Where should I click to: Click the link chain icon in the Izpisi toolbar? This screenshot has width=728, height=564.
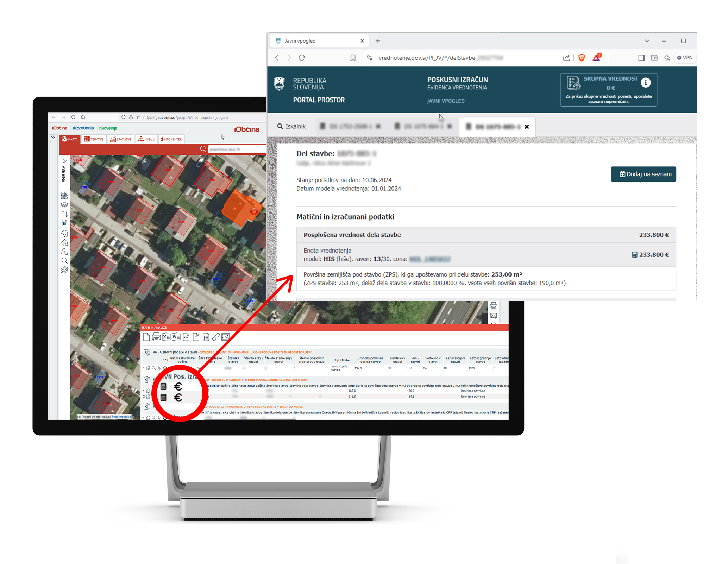pos(216,337)
